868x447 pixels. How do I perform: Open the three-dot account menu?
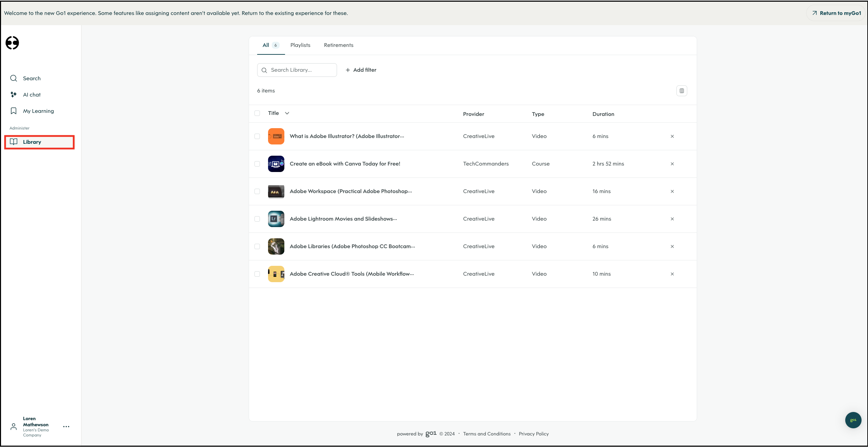pos(66,427)
